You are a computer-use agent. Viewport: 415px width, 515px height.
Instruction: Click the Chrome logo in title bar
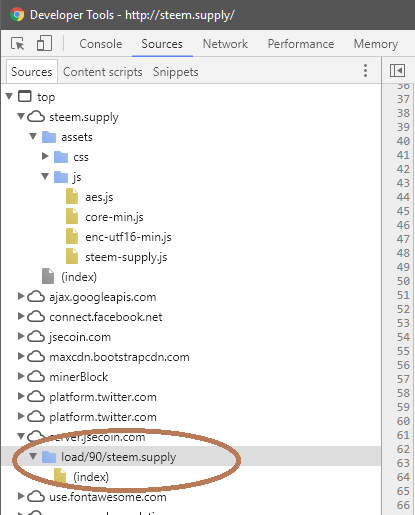click(17, 15)
